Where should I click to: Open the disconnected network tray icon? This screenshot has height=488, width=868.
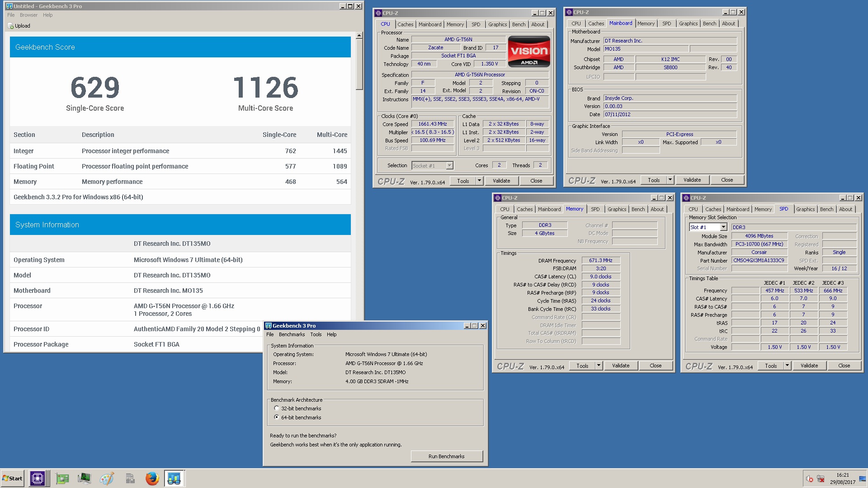pyautogui.click(x=821, y=479)
